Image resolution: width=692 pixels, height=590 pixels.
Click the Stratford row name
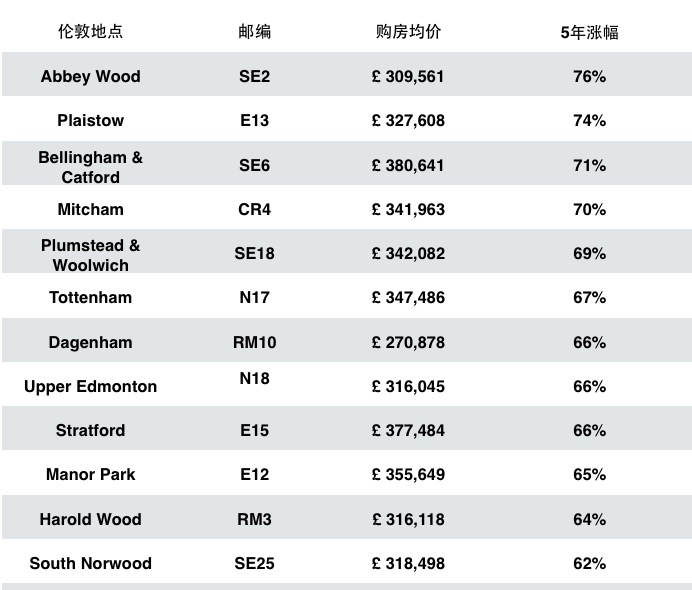tap(90, 430)
